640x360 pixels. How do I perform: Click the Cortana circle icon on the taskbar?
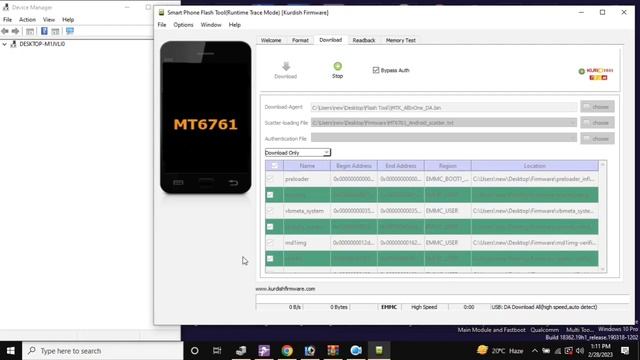point(195,351)
